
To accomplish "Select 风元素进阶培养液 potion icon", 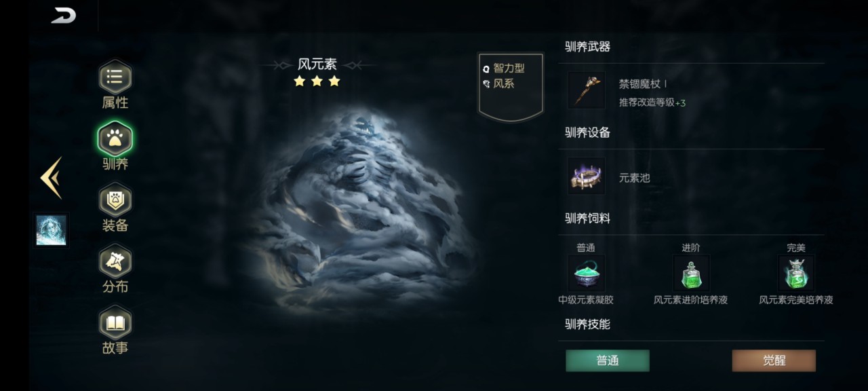I will coord(691,273).
